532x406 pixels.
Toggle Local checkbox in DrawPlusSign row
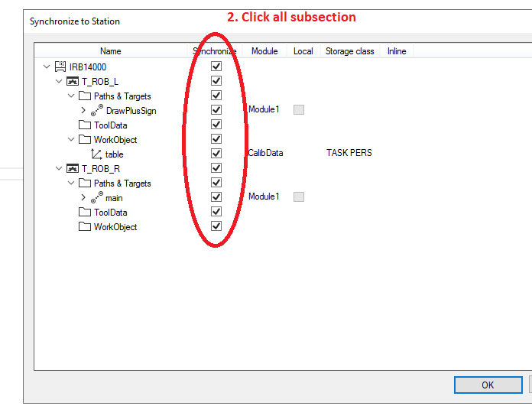click(x=299, y=109)
